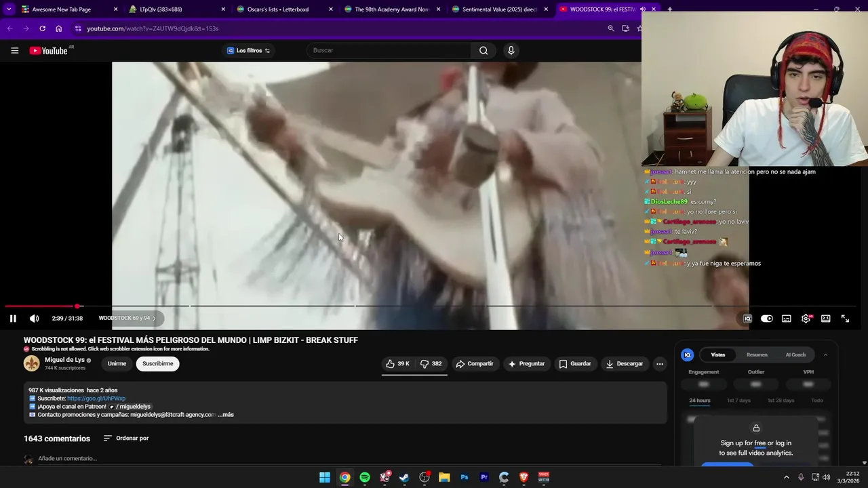Choose the 1st 28 days analytics range
The image size is (868, 488).
tap(781, 401)
